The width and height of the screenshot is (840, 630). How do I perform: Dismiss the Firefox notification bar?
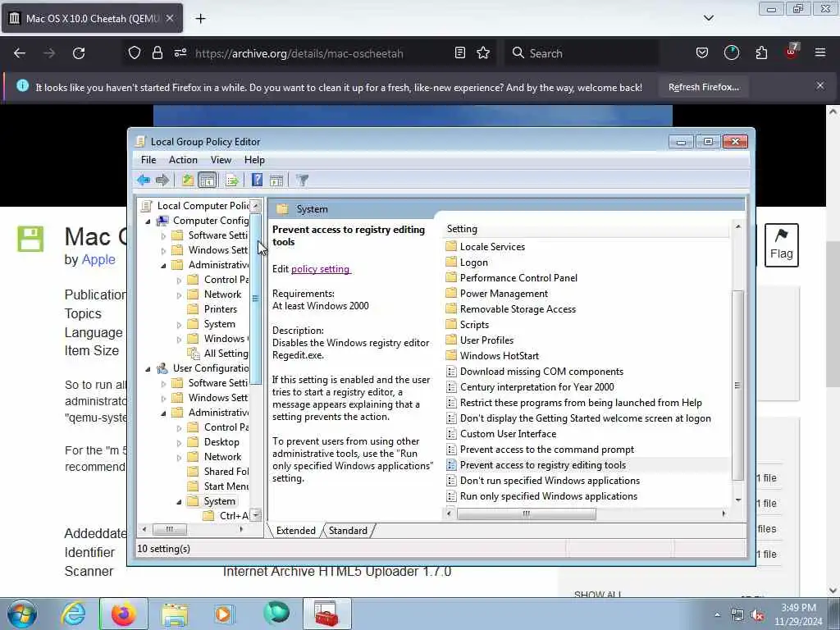[x=820, y=85]
